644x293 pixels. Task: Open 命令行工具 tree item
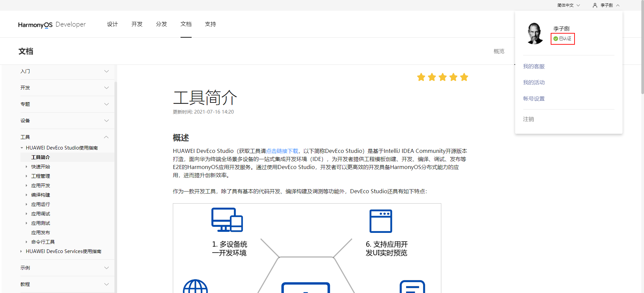coord(43,242)
